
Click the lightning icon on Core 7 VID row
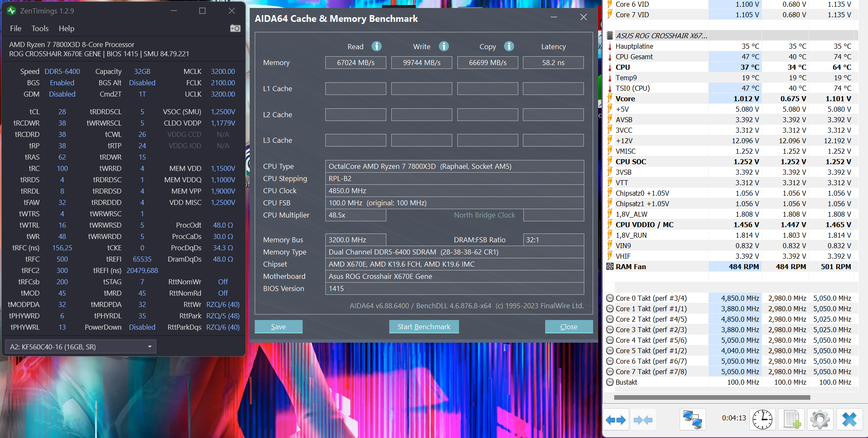[610, 15]
